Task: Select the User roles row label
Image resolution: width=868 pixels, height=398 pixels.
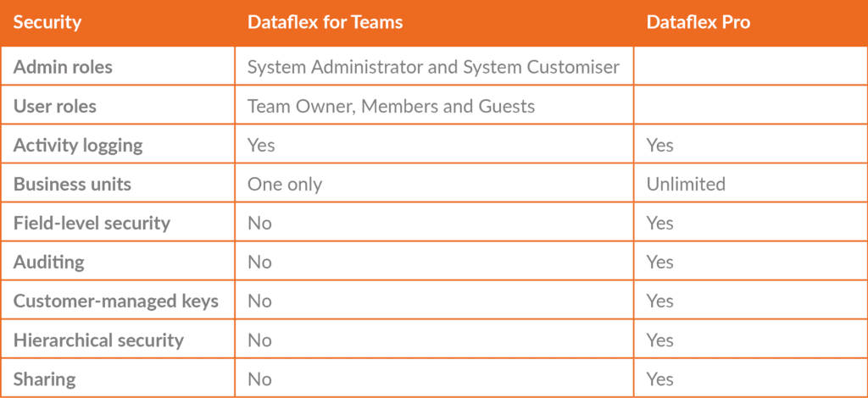Action: click(x=55, y=106)
